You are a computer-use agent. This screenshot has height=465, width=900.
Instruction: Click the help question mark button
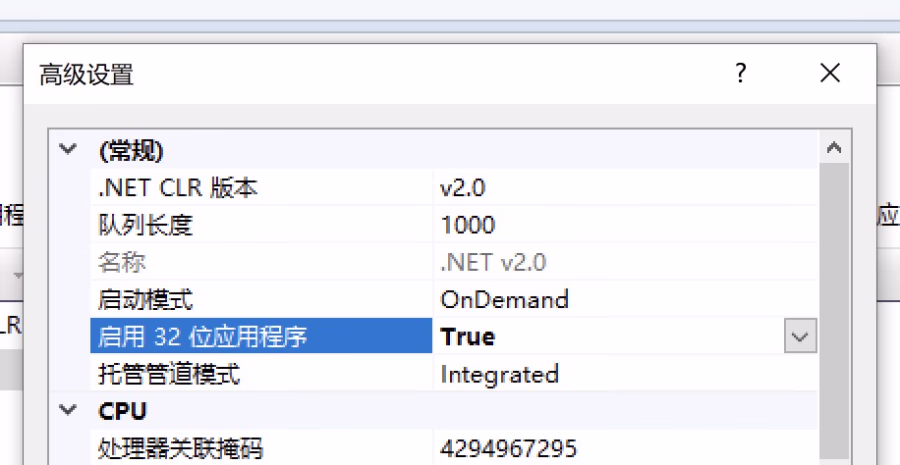coord(740,73)
